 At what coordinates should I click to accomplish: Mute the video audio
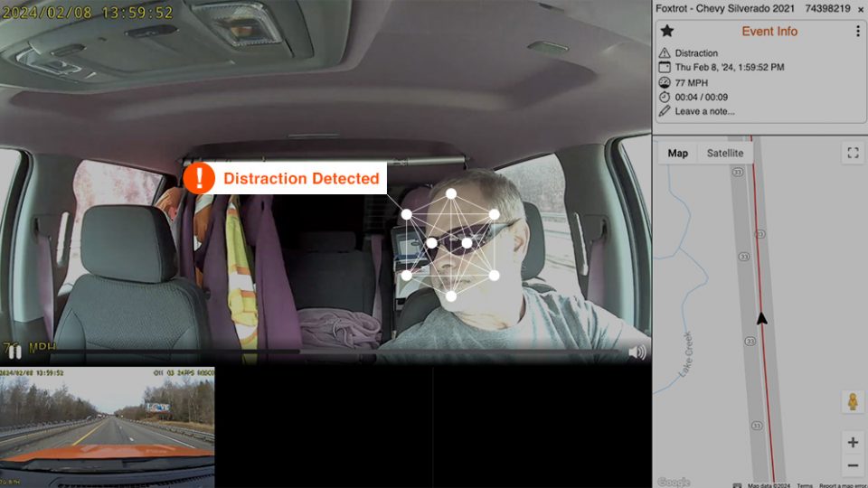(x=637, y=352)
